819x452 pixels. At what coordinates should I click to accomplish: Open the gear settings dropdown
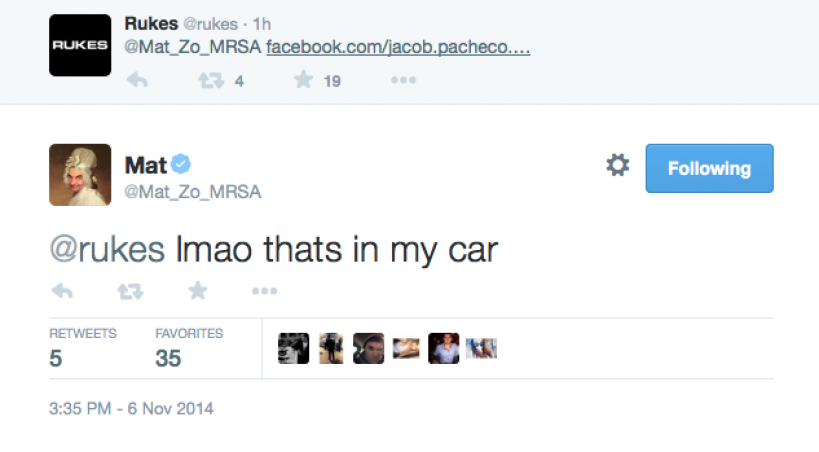618,166
